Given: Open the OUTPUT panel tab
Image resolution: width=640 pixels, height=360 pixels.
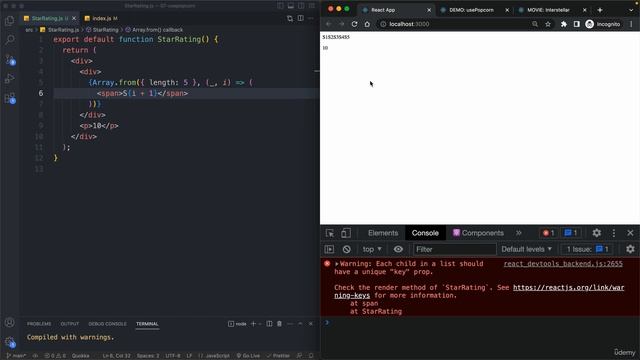Looking at the screenshot, I should click(69, 324).
